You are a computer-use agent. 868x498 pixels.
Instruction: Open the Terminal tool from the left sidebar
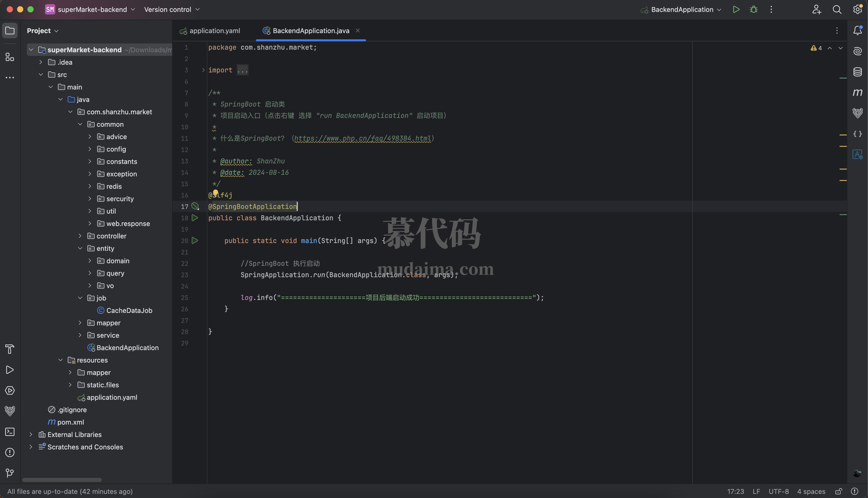point(10,432)
